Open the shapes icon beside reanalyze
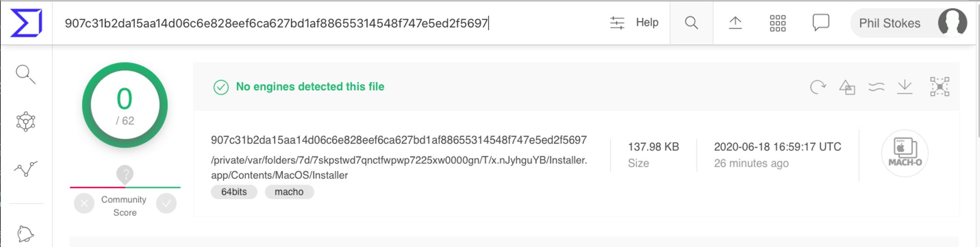 click(847, 87)
